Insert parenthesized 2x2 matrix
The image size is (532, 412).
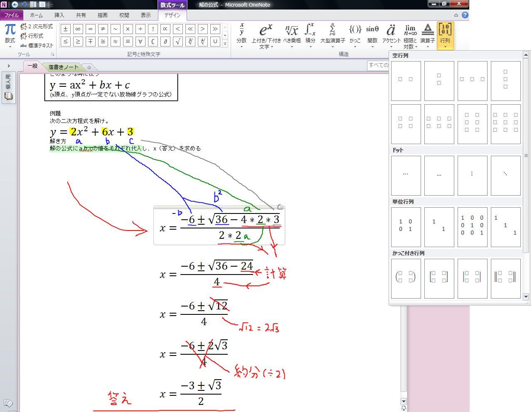pos(406,278)
